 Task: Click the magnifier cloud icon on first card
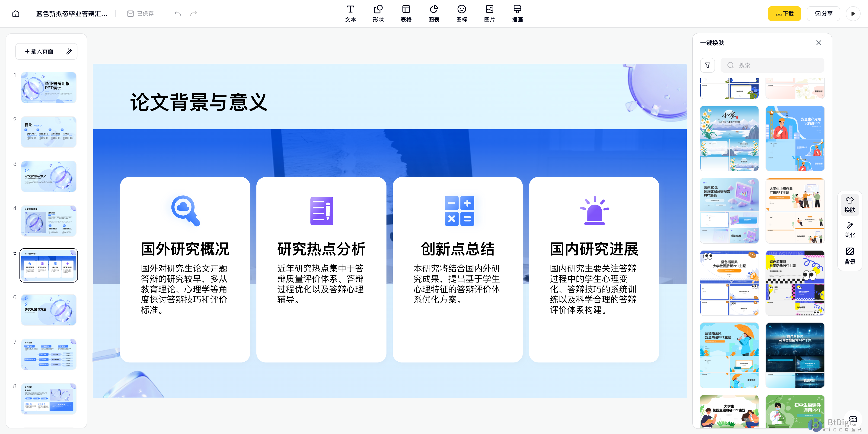[185, 211]
